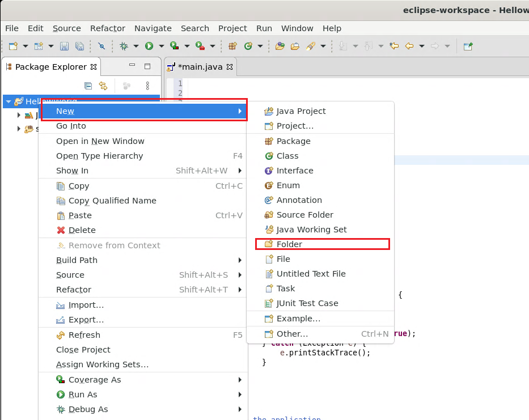The width and height of the screenshot is (529, 420).
Task: Click the Debug bug icon in toolbar
Action: tap(124, 46)
